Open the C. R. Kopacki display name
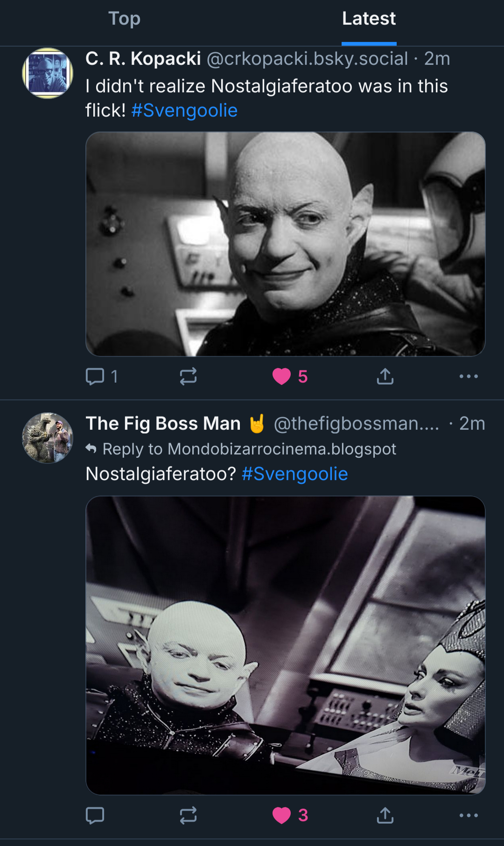Viewport: 504px width, 846px height. (143, 59)
